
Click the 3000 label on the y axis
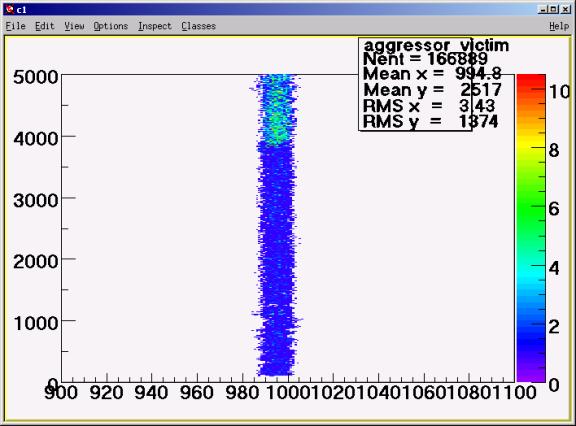pyautogui.click(x=36, y=201)
